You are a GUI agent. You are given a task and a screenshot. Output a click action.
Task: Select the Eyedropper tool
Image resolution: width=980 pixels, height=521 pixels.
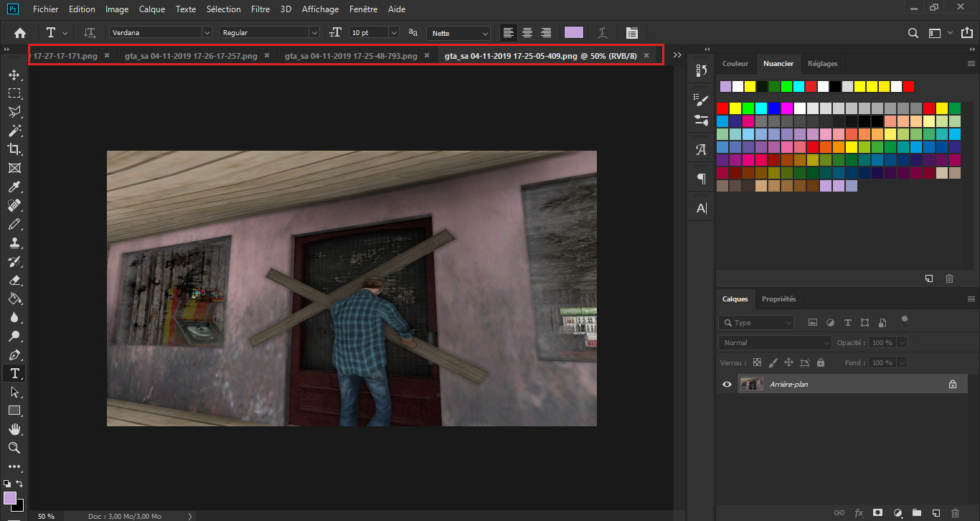[x=14, y=187]
